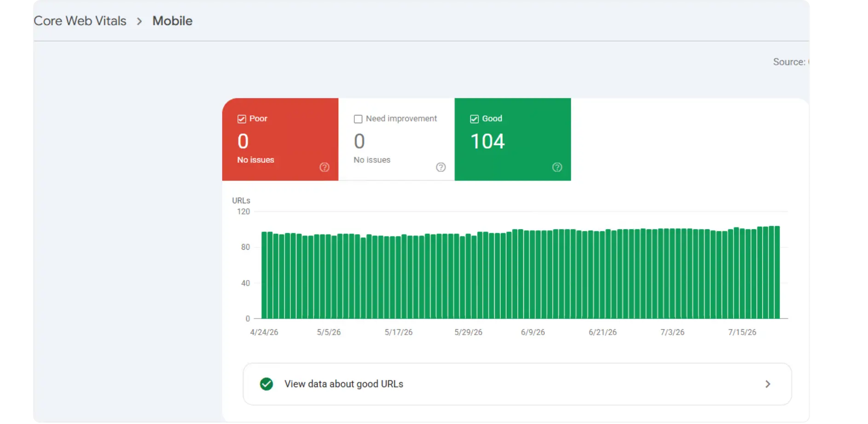Click the green check icon beside good URLs
The image size is (868, 424).
point(266,384)
